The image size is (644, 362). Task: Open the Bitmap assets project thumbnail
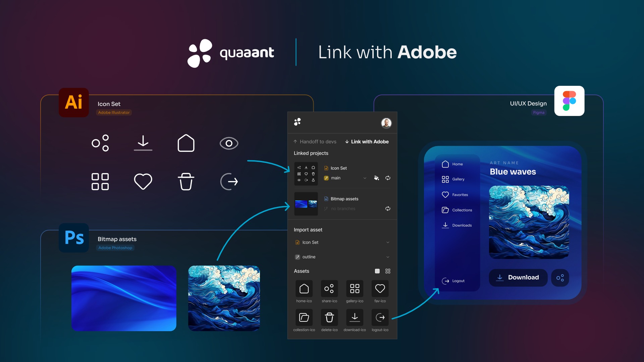[306, 204]
